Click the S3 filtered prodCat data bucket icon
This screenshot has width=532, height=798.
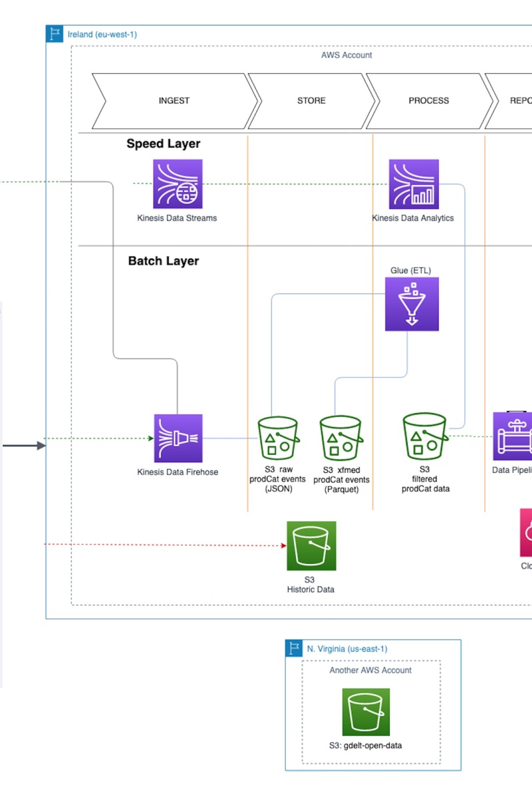424,435
